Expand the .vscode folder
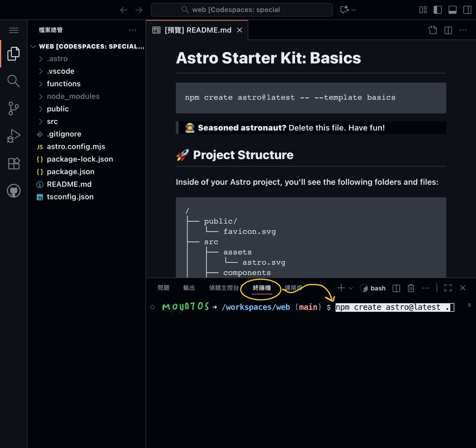The image size is (476, 448). pyautogui.click(x=86, y=71)
